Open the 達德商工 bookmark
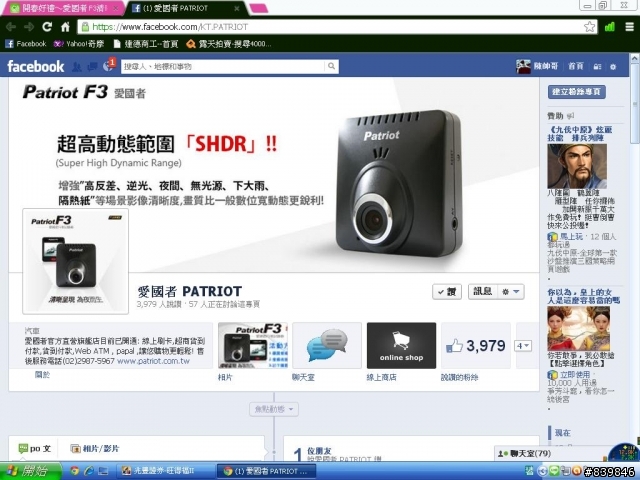Screen dimensions: 640x480 [x=146, y=44]
